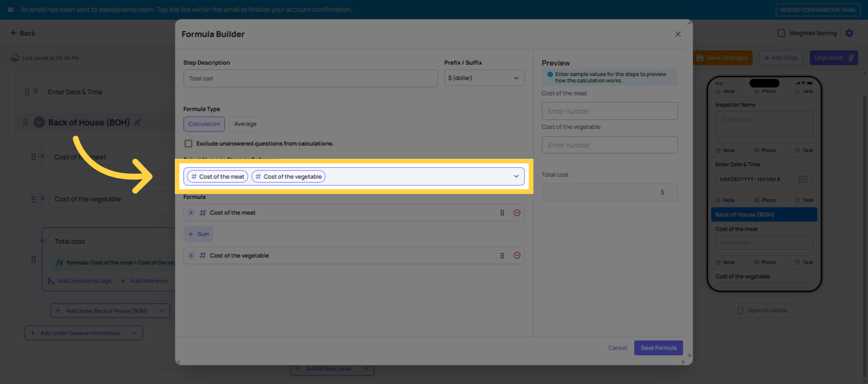Toggle Exclude unanswered questions checkbox

[x=189, y=143]
